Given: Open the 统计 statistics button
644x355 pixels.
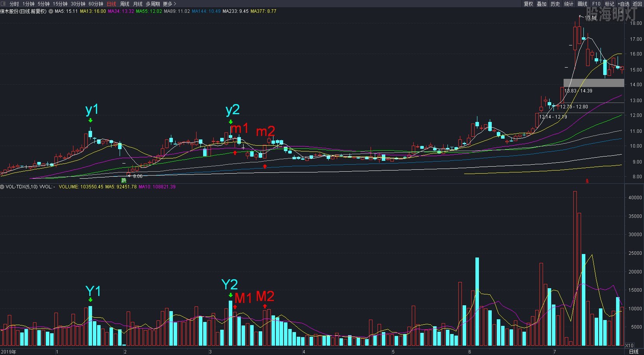Looking at the screenshot, I should click(x=569, y=4).
